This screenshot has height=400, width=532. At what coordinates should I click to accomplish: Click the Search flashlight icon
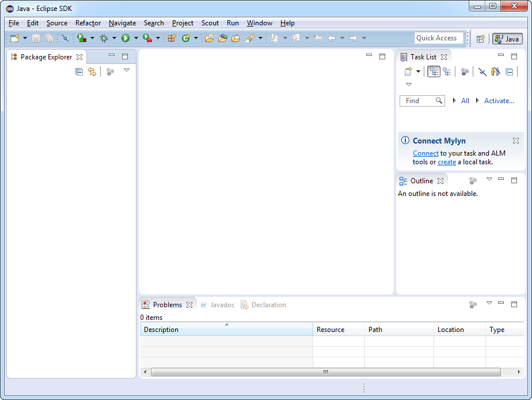[x=250, y=38]
